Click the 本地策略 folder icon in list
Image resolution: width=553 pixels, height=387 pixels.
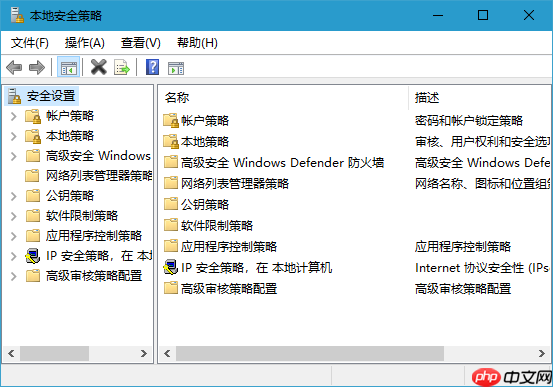click(171, 141)
